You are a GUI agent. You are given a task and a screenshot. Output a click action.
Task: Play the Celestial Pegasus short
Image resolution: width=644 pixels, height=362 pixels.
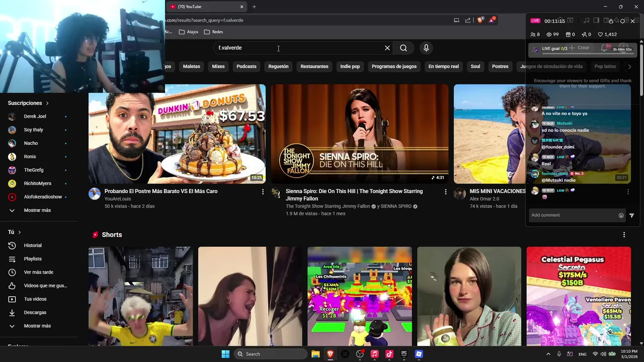click(x=579, y=296)
